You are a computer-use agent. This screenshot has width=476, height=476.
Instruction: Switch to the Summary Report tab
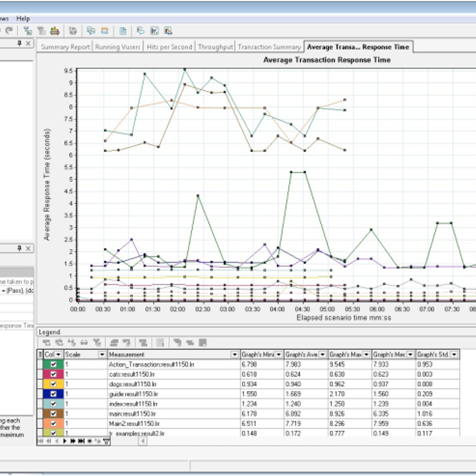[x=65, y=47]
